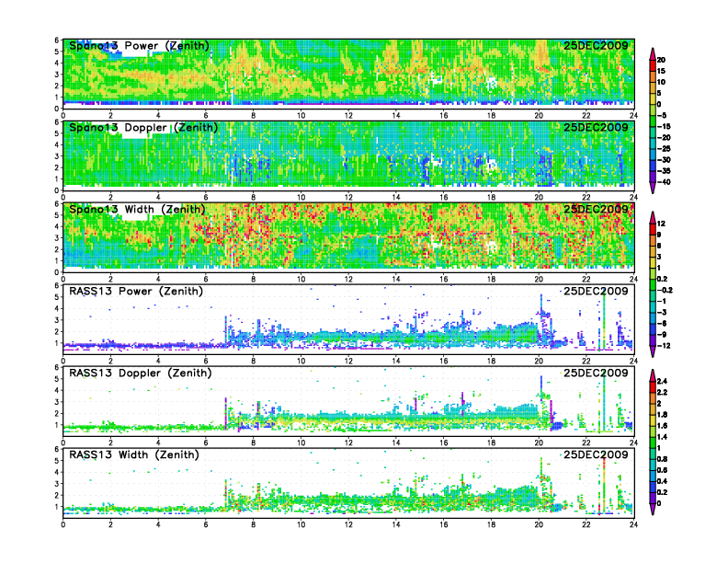Click hour 24 tick under RASS13 Width panel
Screen dimensions: 728x563
tap(633, 524)
